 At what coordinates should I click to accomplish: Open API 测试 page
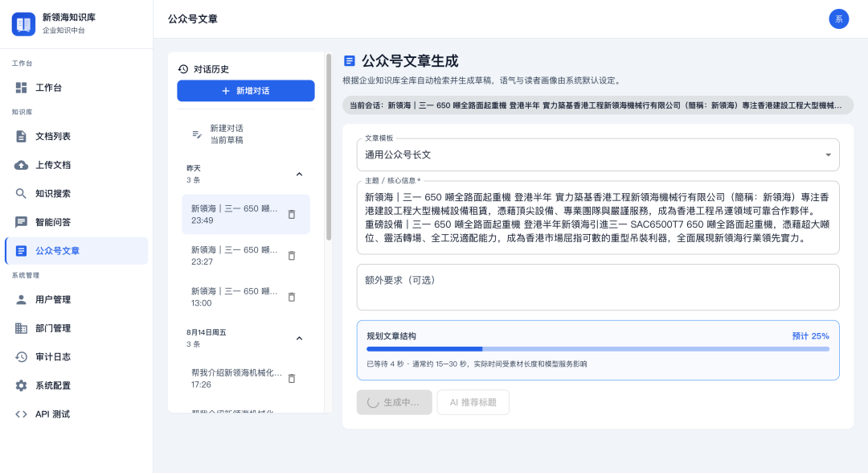point(76,414)
